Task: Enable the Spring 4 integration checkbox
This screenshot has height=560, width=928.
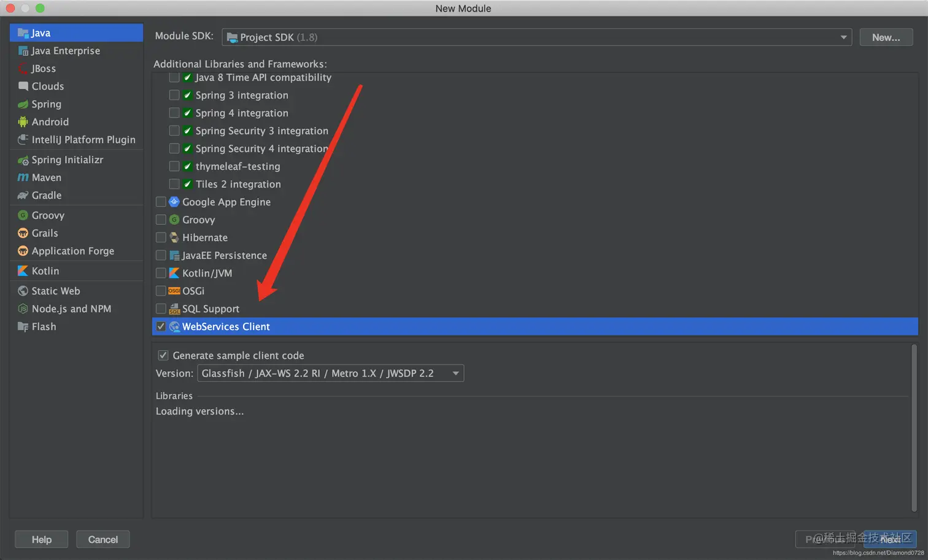Action: (174, 113)
